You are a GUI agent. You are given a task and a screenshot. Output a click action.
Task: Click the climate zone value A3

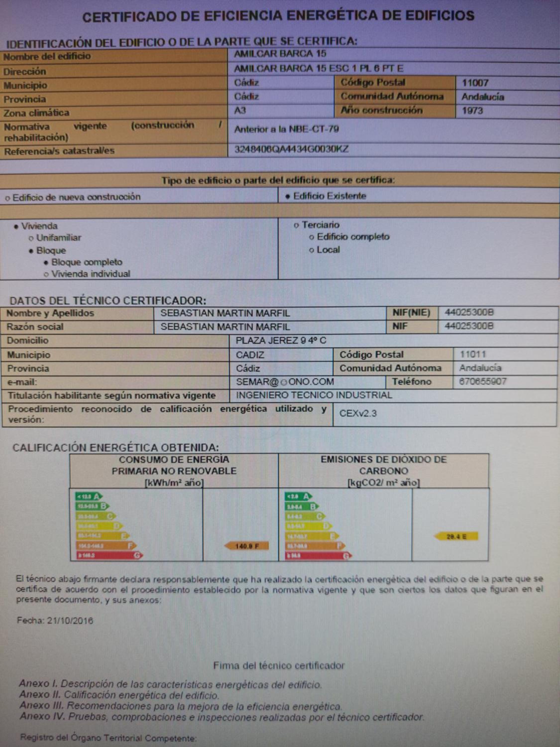click(x=240, y=110)
